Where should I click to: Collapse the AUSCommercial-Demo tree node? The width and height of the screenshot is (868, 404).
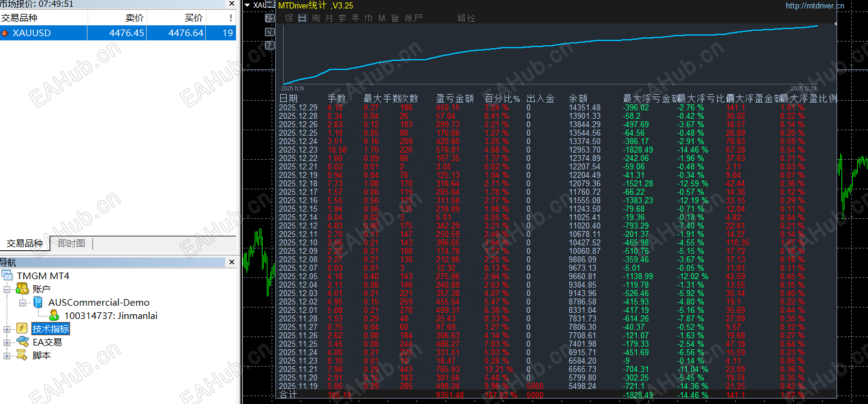click(22, 303)
